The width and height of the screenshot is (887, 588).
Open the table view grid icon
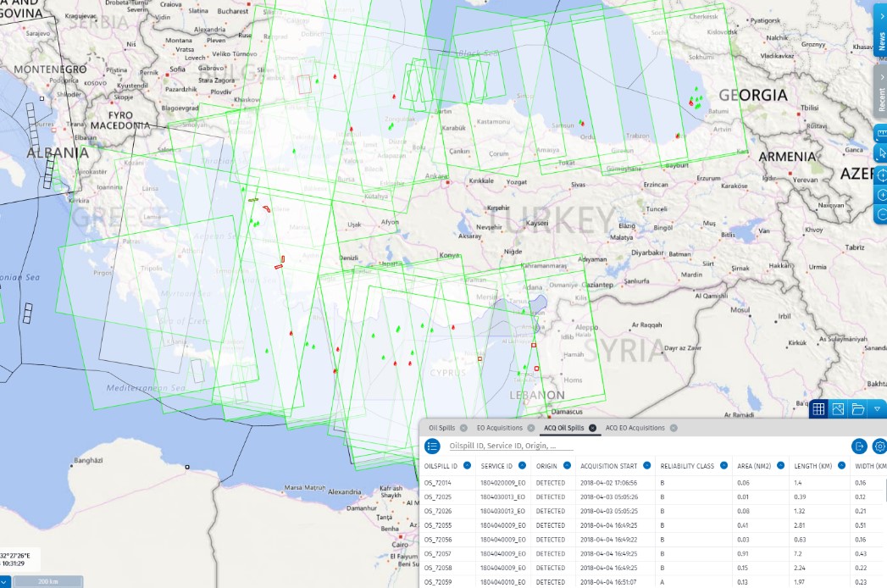(x=818, y=409)
